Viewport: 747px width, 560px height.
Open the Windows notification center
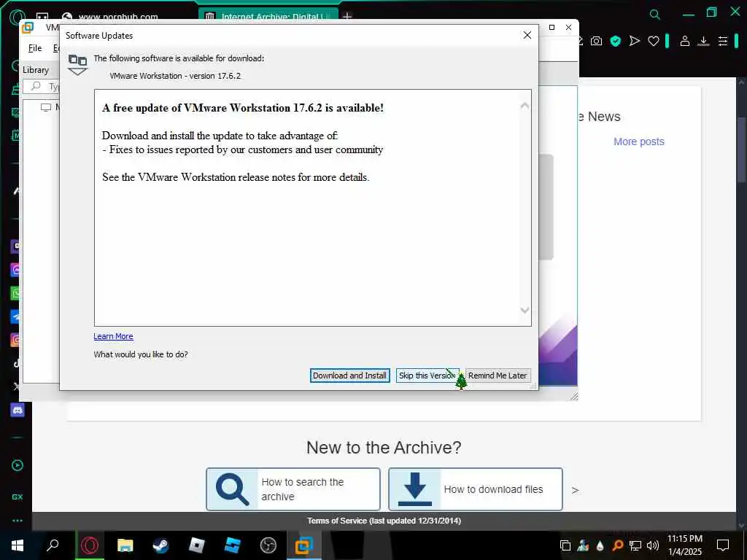pyautogui.click(x=723, y=545)
